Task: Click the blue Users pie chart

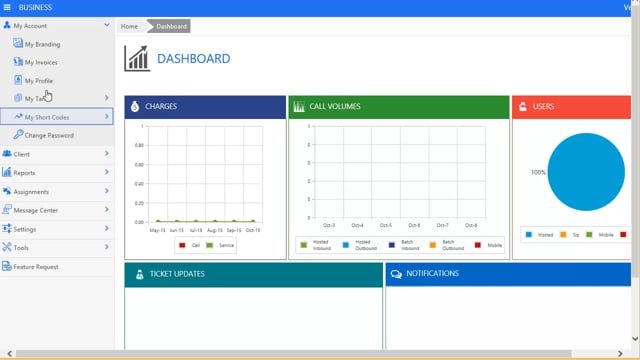Action: pos(586,172)
